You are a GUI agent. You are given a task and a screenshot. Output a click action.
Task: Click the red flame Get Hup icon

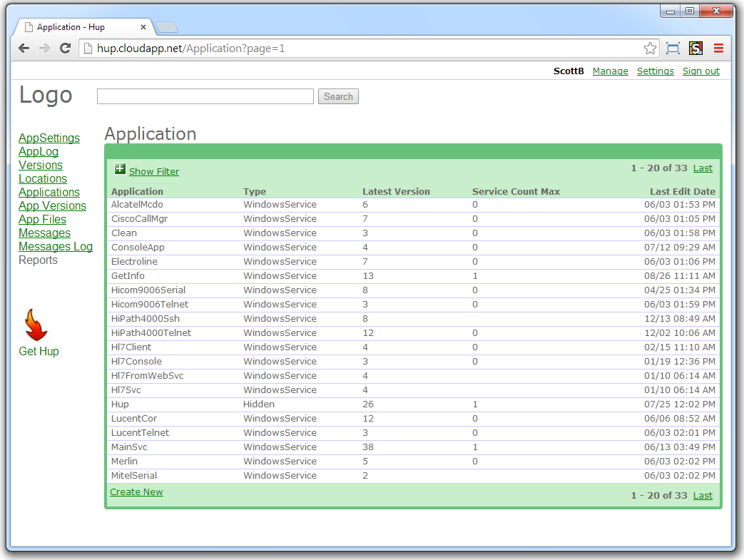(x=36, y=325)
